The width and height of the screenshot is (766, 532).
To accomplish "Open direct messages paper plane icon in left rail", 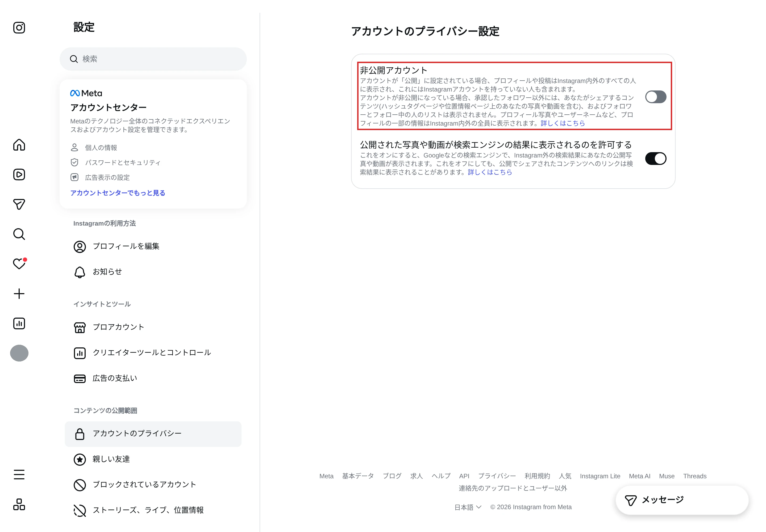I will pos(19,204).
